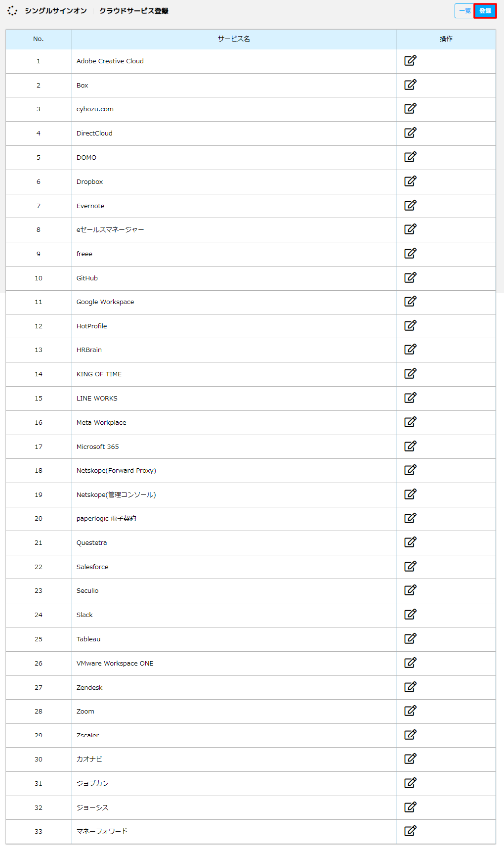
Task: Click the edit icon for Zoom
Action: (x=411, y=711)
